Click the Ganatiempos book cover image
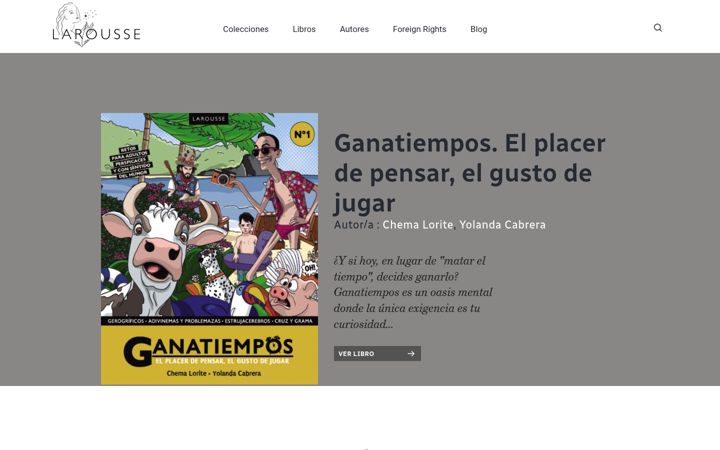 pos(209,248)
